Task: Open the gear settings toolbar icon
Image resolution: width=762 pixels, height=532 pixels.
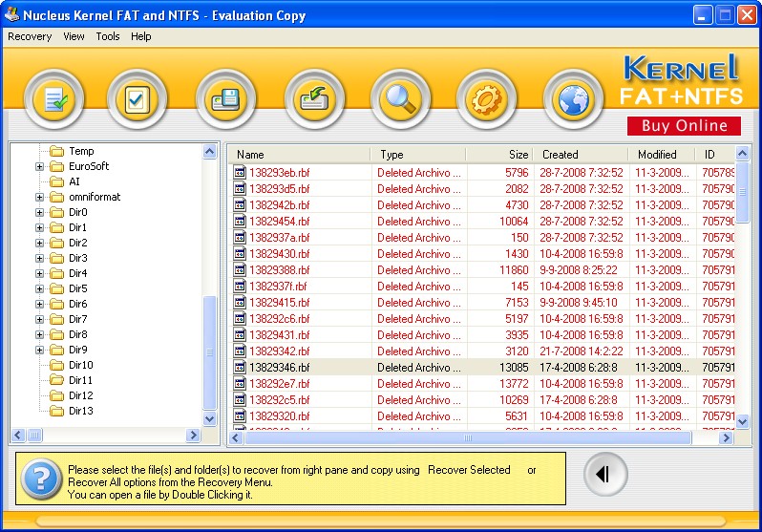Action: (486, 99)
